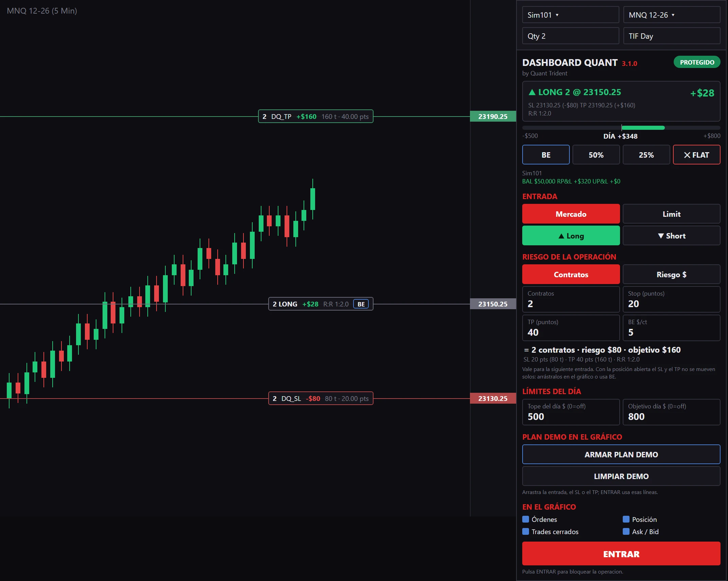This screenshot has height=581, width=728.
Task: Click the 'by Quant Trident' subtitle
Action: 545,73
